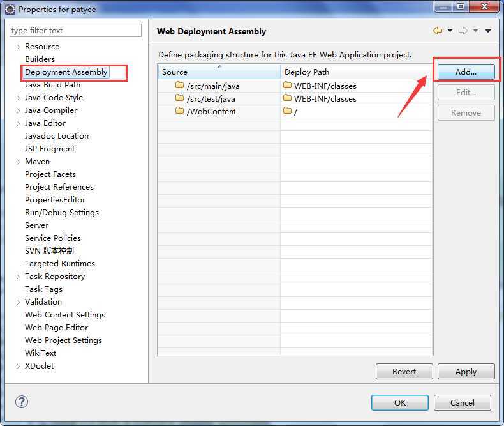This screenshot has width=504, height=426.
Task: Open the Web Project Settings page
Action: tap(64, 340)
